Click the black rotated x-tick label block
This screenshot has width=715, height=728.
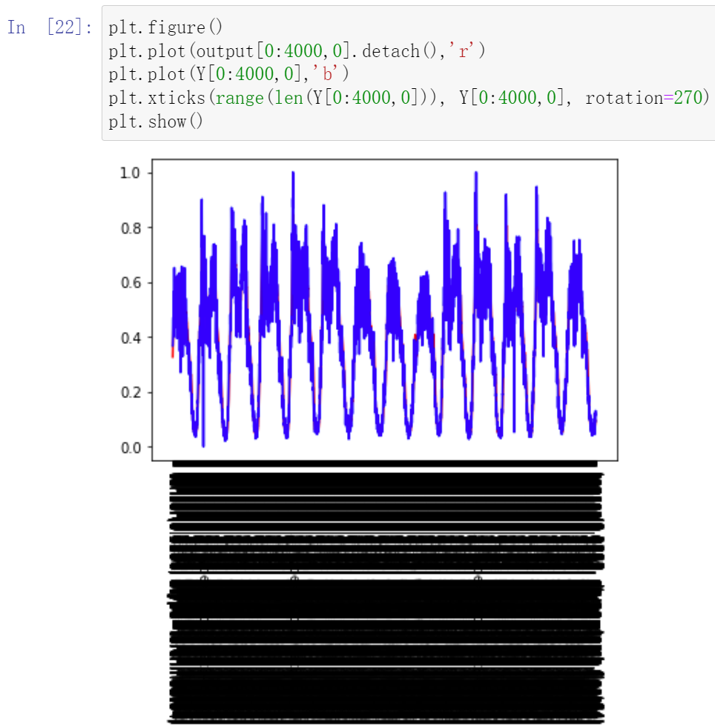386,593
